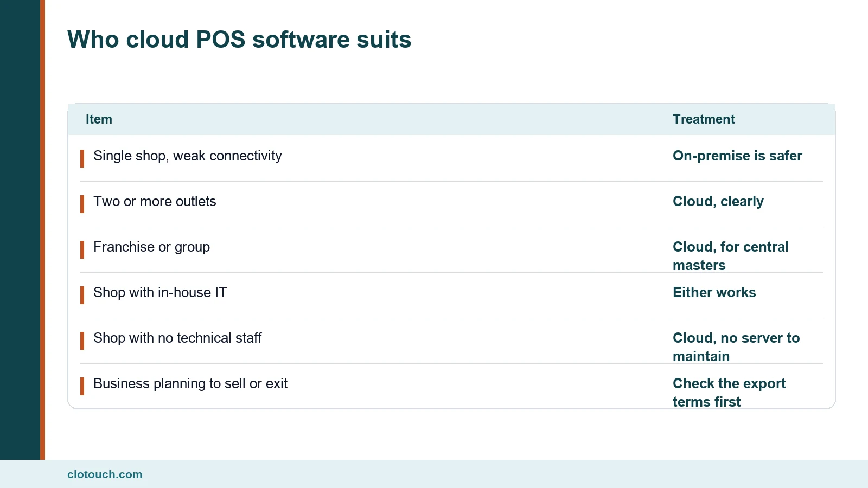
Task: Click 'Check the export terms first' cell
Action: click(x=729, y=393)
